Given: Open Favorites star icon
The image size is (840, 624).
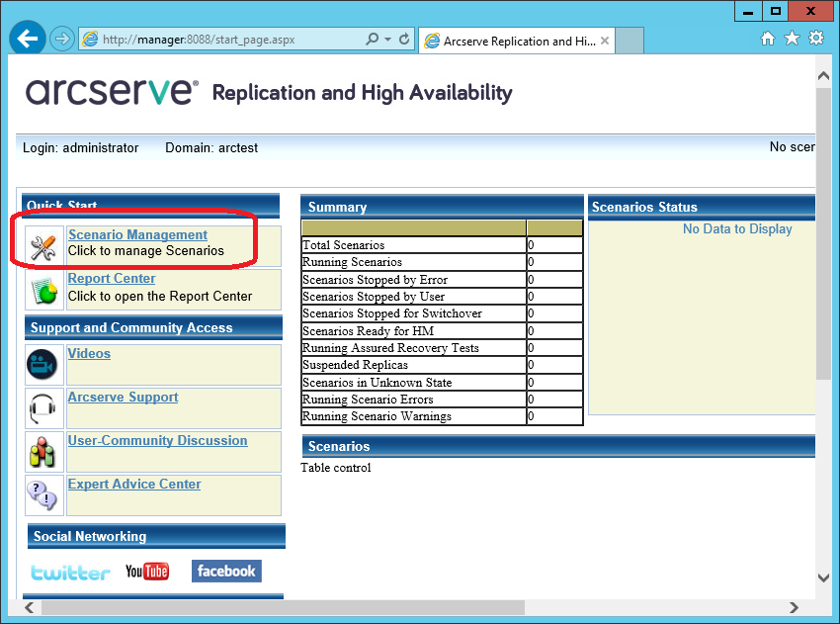Looking at the screenshot, I should click(x=792, y=38).
